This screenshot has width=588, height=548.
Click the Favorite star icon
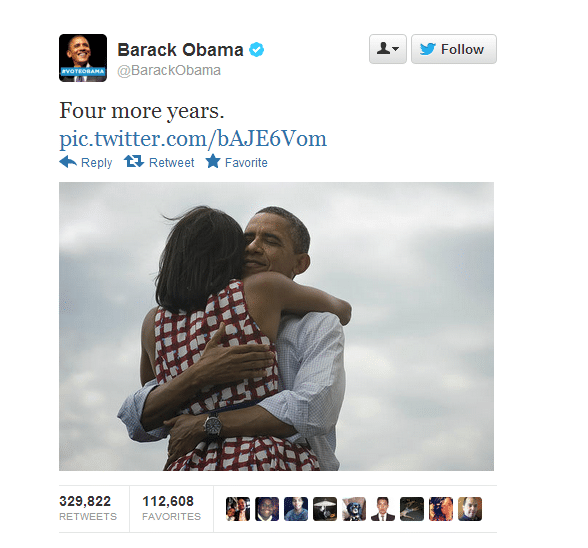point(213,161)
